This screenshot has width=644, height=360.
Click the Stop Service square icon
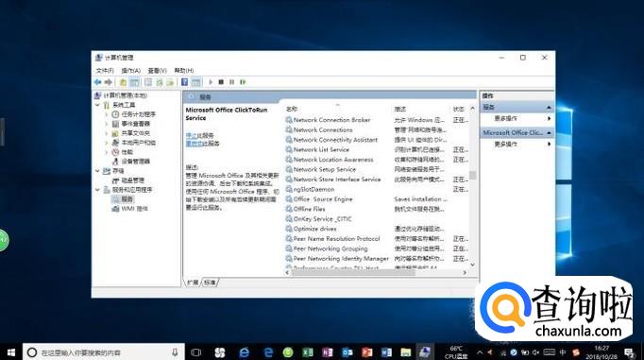(x=221, y=82)
